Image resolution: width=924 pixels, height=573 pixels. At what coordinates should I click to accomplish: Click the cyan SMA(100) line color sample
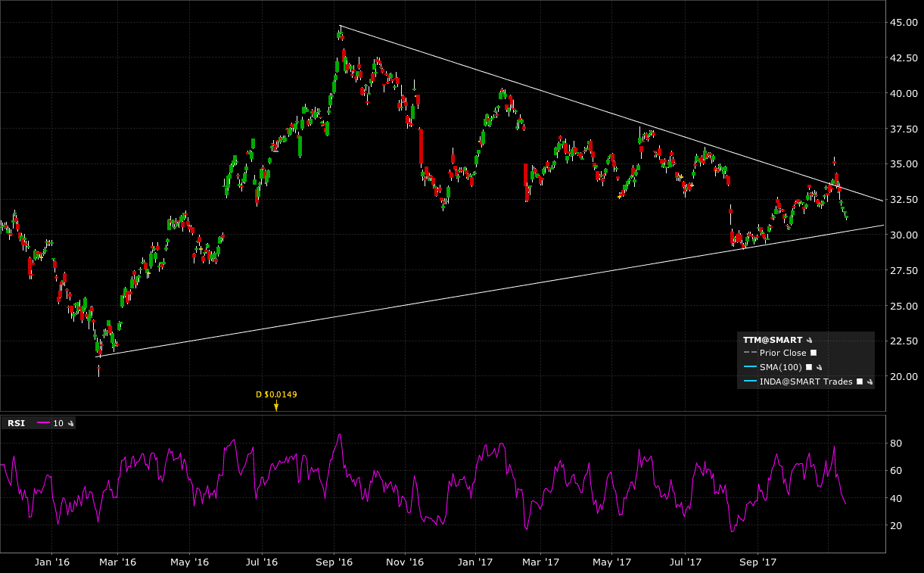(x=750, y=367)
